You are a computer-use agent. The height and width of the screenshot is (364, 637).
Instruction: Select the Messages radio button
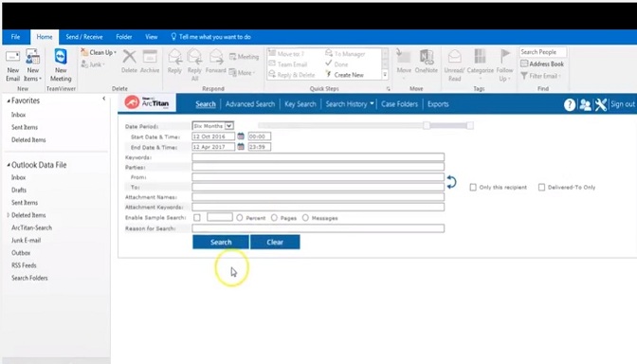pos(305,218)
